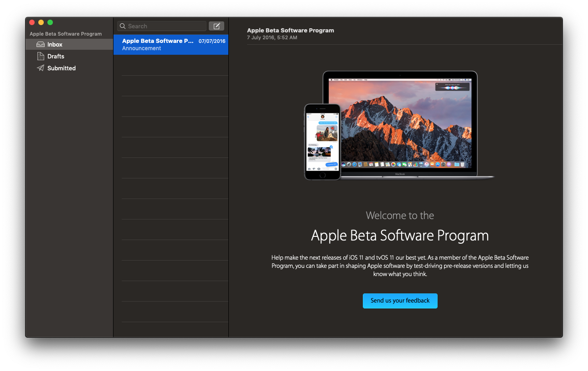Click the Help make the next releases paragraph
This screenshot has width=588, height=371.
pos(400,266)
